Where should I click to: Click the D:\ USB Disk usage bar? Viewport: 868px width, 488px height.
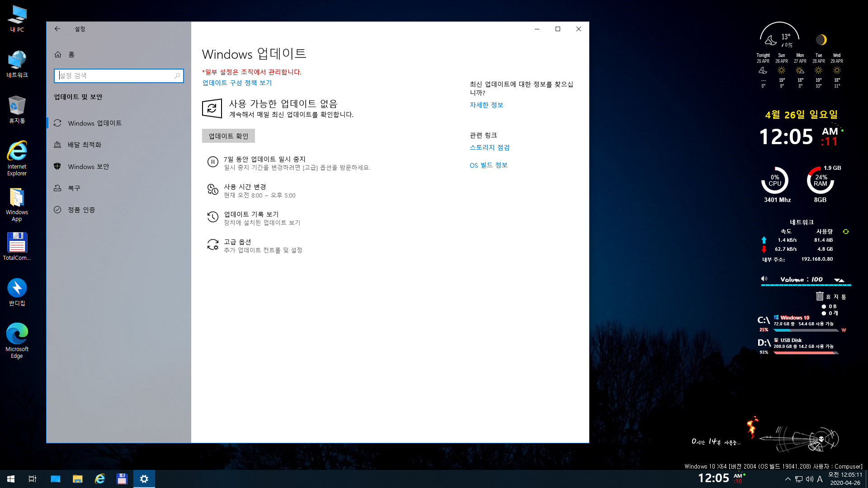[x=806, y=353]
